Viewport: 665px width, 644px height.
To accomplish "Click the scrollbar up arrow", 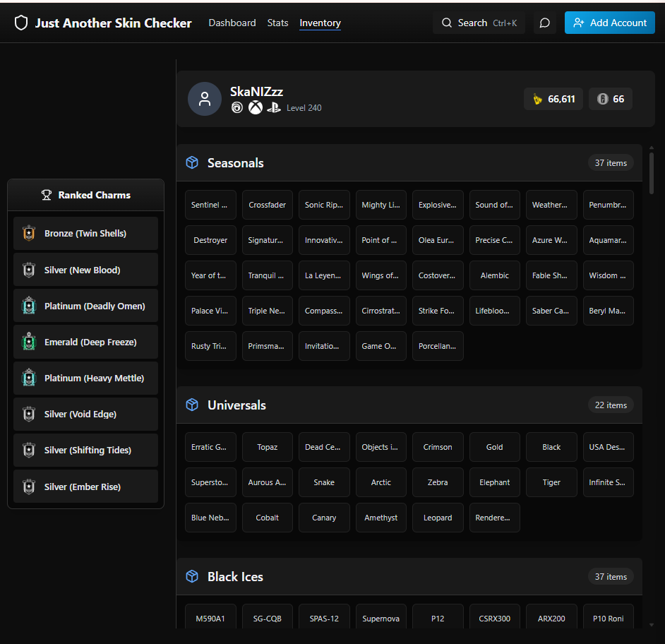I will (652, 148).
